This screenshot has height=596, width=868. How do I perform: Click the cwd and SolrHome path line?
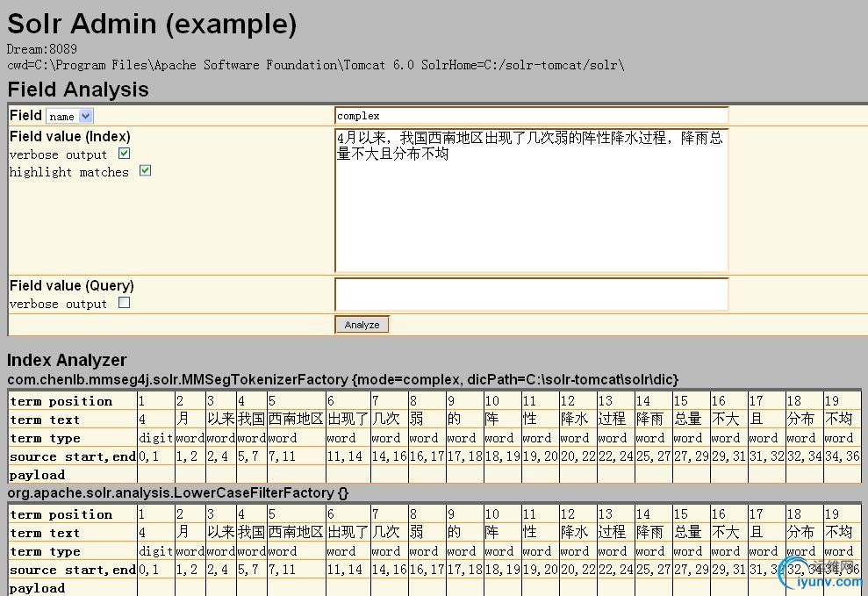click(316, 65)
